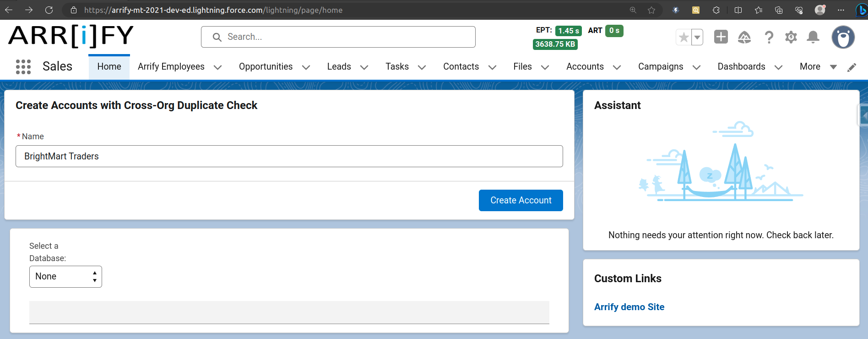Viewport: 868px width, 339px height.
Task: Open the user profile avatar
Action: [843, 37]
